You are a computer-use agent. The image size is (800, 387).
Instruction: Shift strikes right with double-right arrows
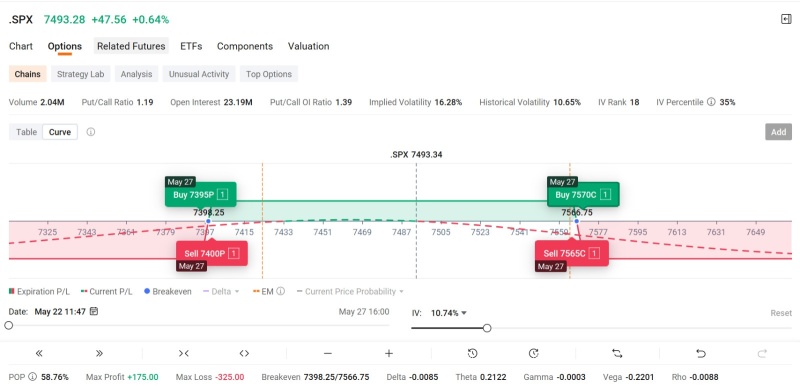pyautogui.click(x=99, y=353)
